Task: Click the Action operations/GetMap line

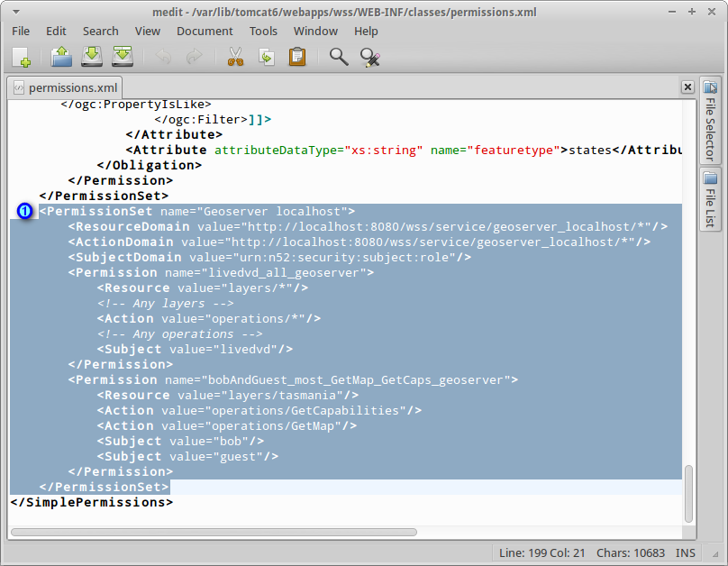Action: coord(226,425)
